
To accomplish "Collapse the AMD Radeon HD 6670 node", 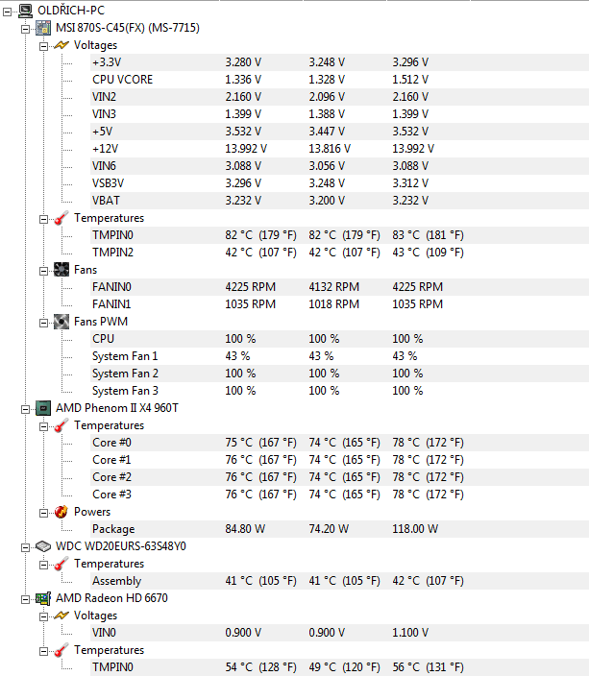I will (x=26, y=598).
